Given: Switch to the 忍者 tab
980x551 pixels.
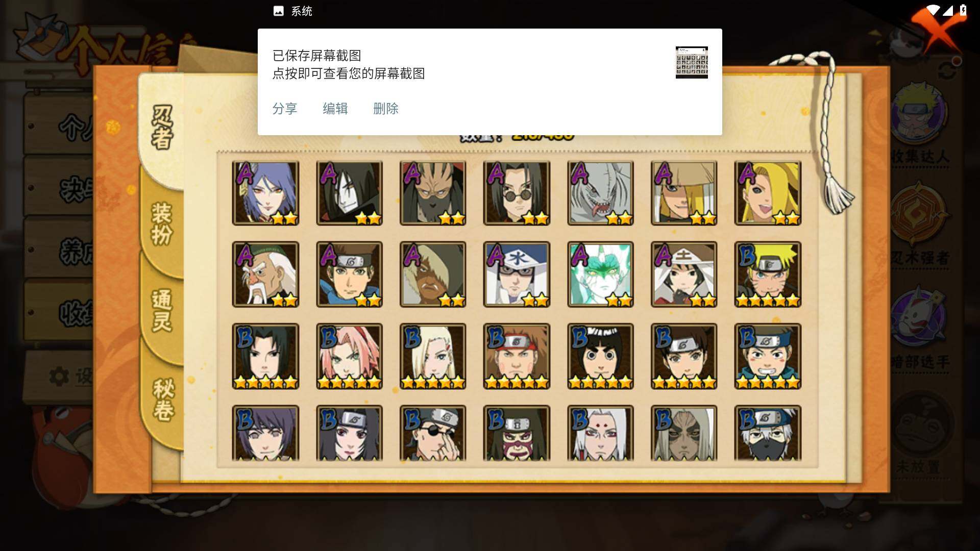Looking at the screenshot, I should tap(162, 128).
